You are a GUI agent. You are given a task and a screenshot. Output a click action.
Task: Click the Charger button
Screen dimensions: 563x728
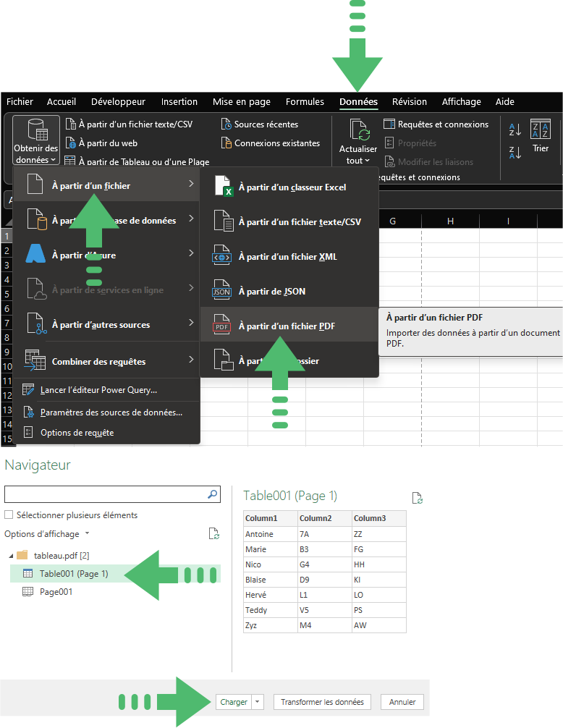pyautogui.click(x=234, y=702)
